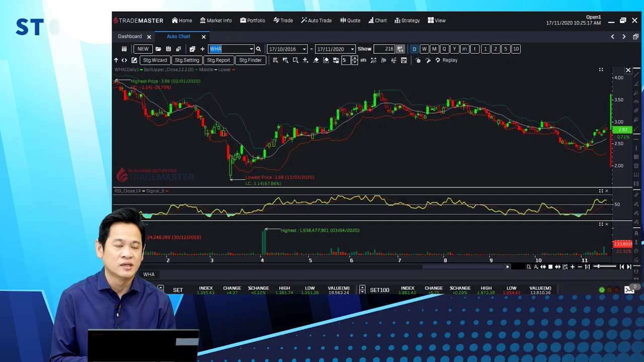Click the bar-count apply icon beside 216
Image resolution: width=644 pixels, height=362 pixels.
point(400,49)
